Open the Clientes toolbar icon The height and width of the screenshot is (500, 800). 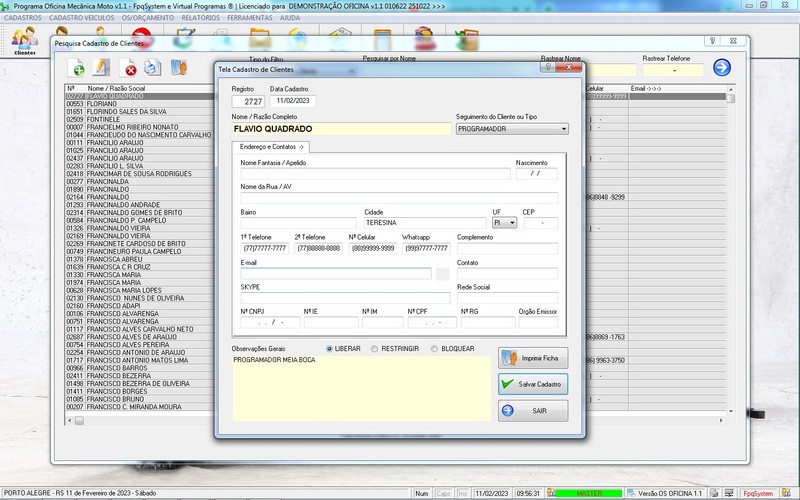pos(24,40)
